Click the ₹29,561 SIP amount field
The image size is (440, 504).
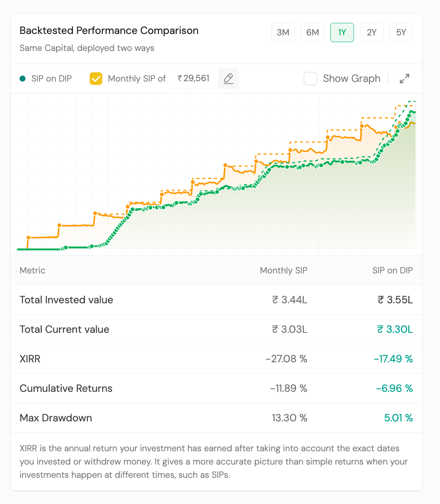[x=193, y=79]
